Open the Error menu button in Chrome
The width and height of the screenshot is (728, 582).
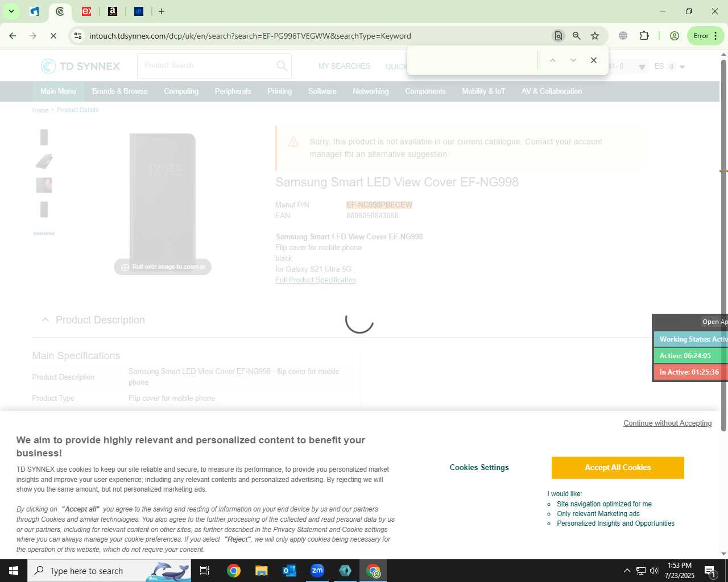pos(705,36)
